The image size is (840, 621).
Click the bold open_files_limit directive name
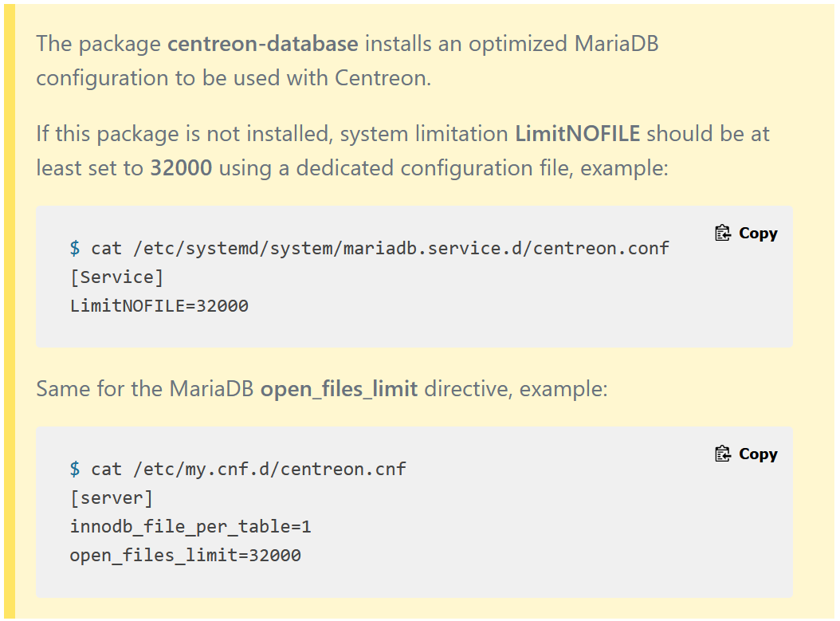click(x=339, y=390)
